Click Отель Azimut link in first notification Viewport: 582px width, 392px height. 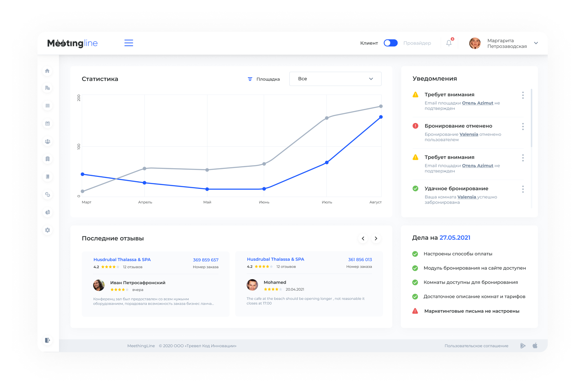coord(477,103)
